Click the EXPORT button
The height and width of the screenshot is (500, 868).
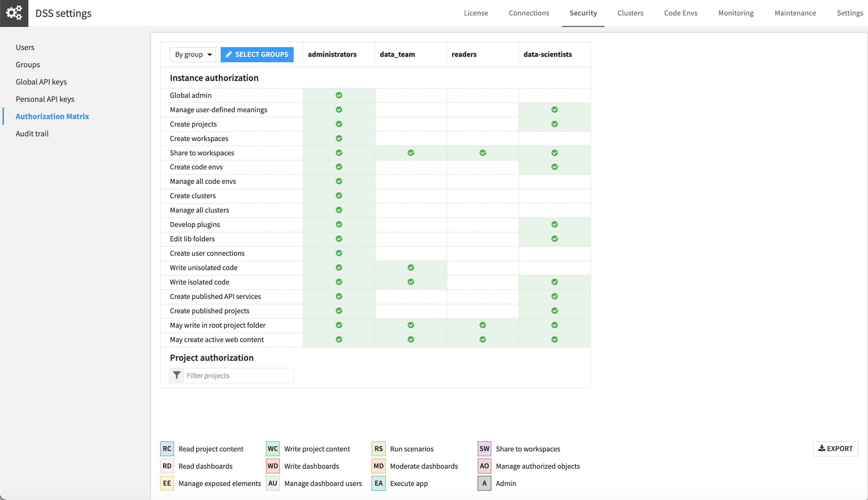[x=835, y=449]
